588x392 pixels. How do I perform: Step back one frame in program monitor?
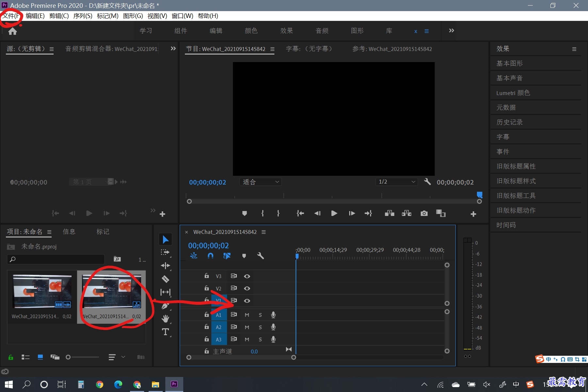(x=317, y=213)
